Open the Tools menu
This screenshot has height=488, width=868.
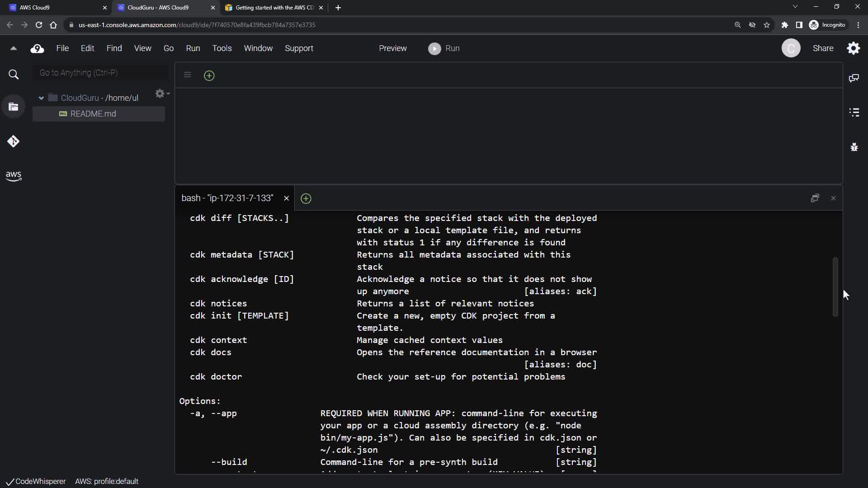coord(222,48)
